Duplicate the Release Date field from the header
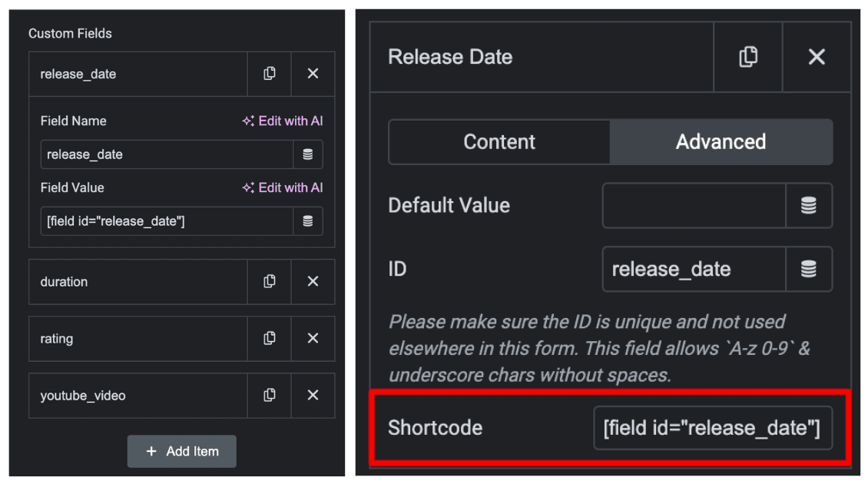 pos(748,57)
